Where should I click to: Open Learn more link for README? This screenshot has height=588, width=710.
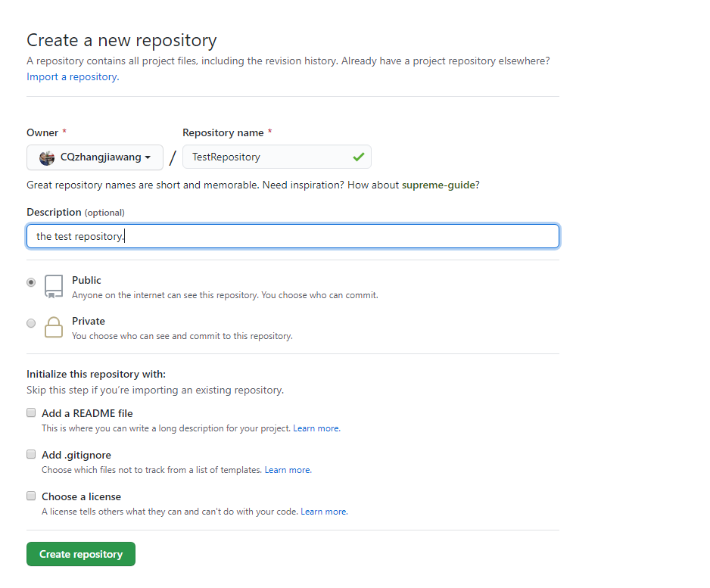click(x=316, y=428)
